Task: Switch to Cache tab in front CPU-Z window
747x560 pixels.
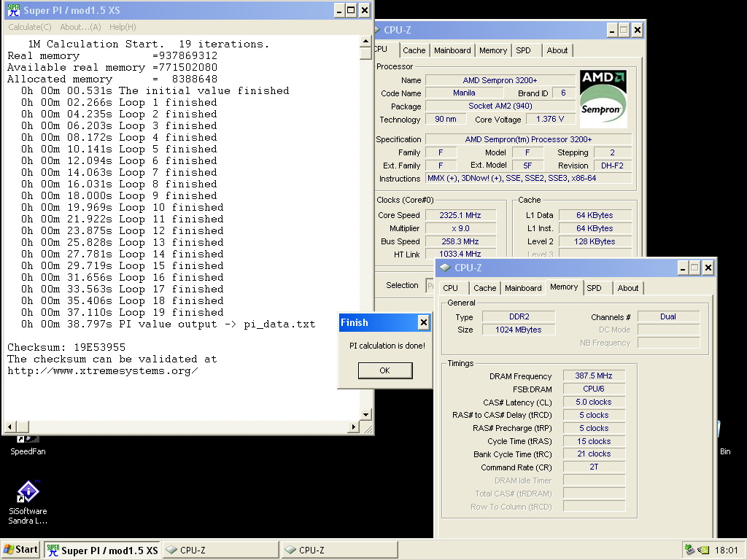Action: 485,288
